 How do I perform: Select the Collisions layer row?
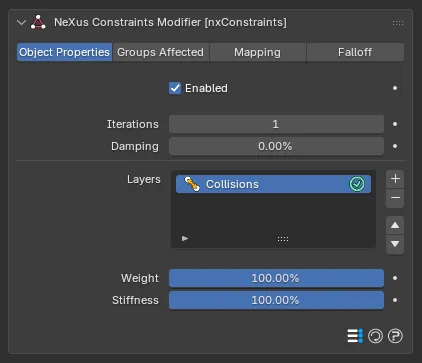pos(273,184)
